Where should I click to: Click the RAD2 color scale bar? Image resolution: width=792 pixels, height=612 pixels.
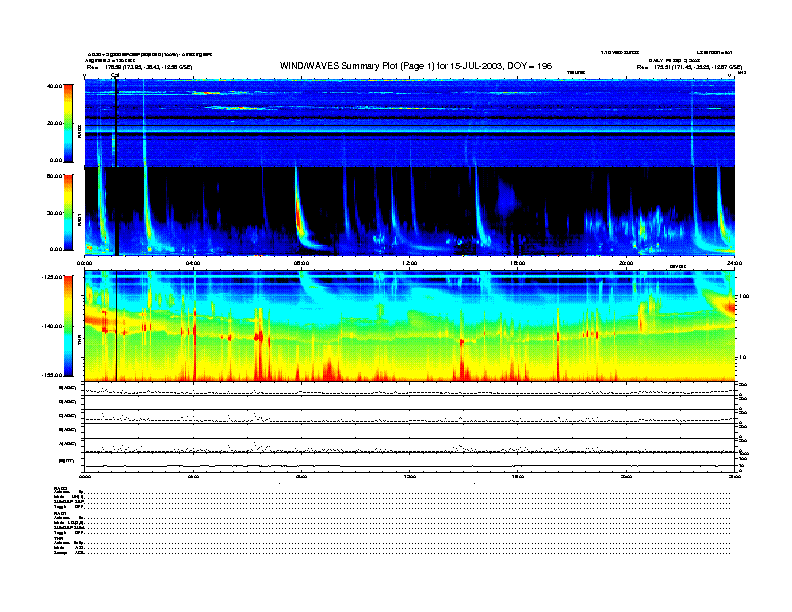[x=68, y=123]
